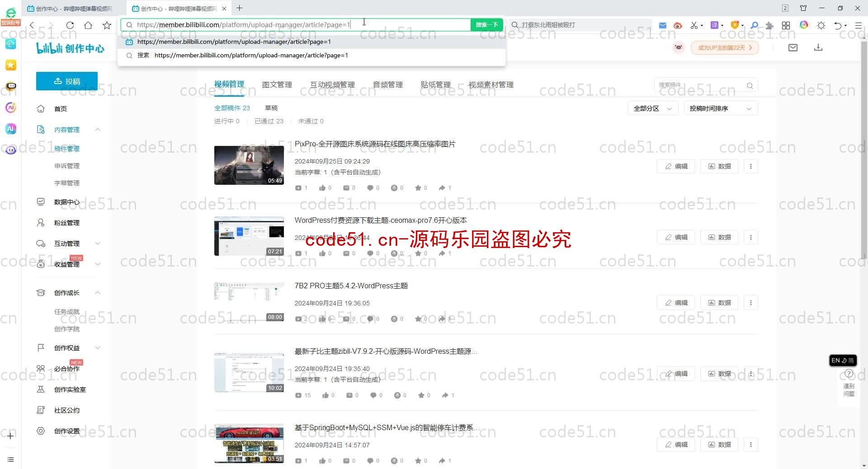Click the search magnifier in 搜索稿件 box
This screenshot has width=868, height=469.
pyautogui.click(x=750, y=85)
